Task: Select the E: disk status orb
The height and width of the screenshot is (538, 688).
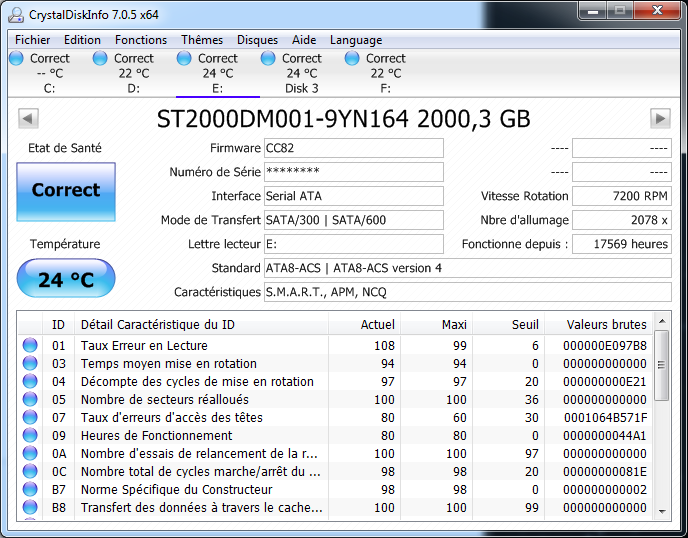Action: click(x=184, y=58)
